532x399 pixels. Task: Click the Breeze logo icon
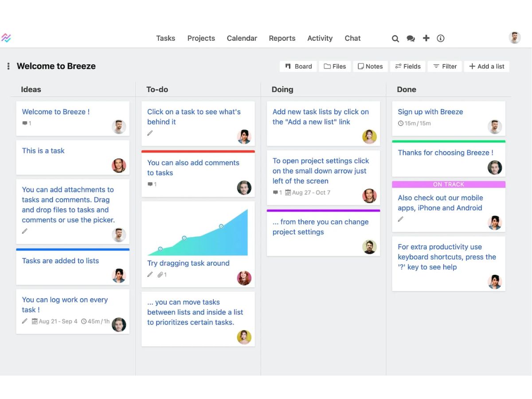tap(6, 38)
